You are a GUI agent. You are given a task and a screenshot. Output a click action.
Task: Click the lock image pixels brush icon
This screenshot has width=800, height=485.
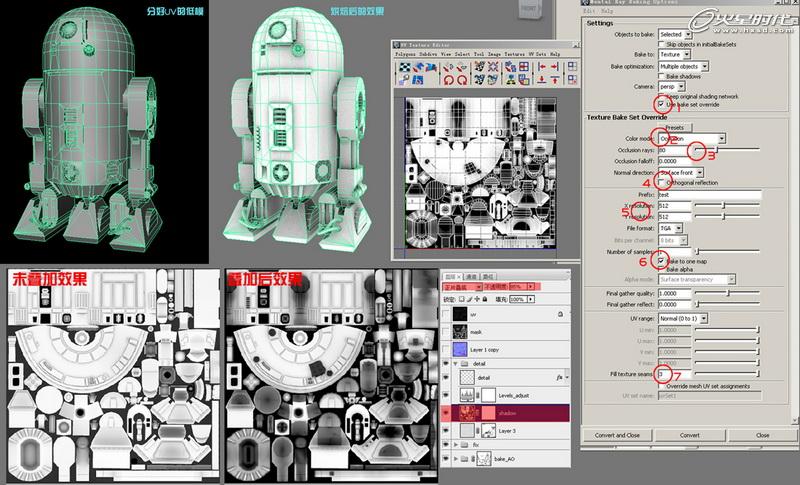coord(469,299)
